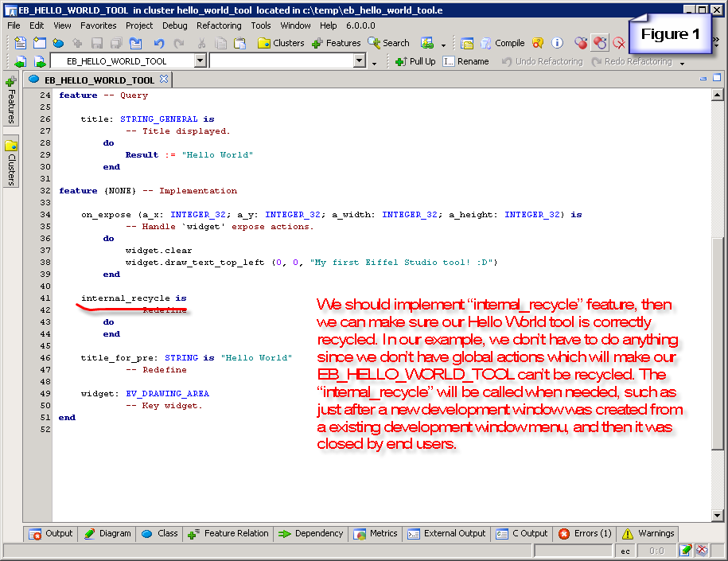Switch to the External Output tab
The width and height of the screenshot is (728, 561).
click(446, 534)
